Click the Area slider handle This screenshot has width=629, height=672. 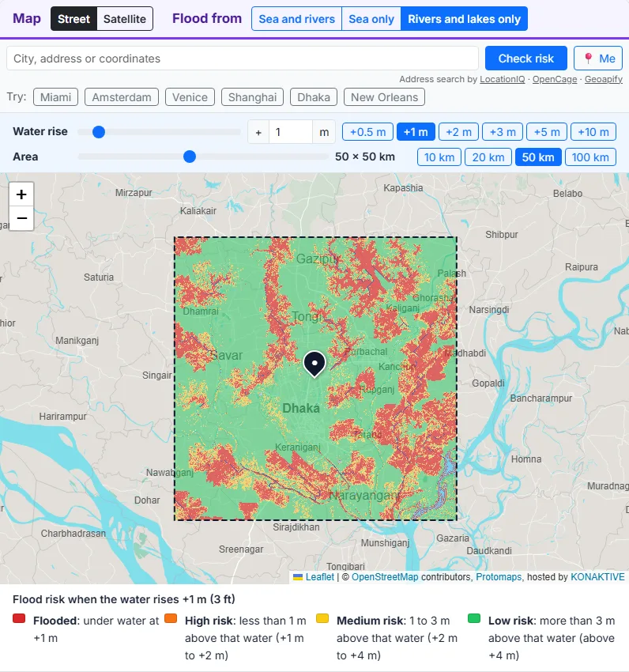pos(190,157)
